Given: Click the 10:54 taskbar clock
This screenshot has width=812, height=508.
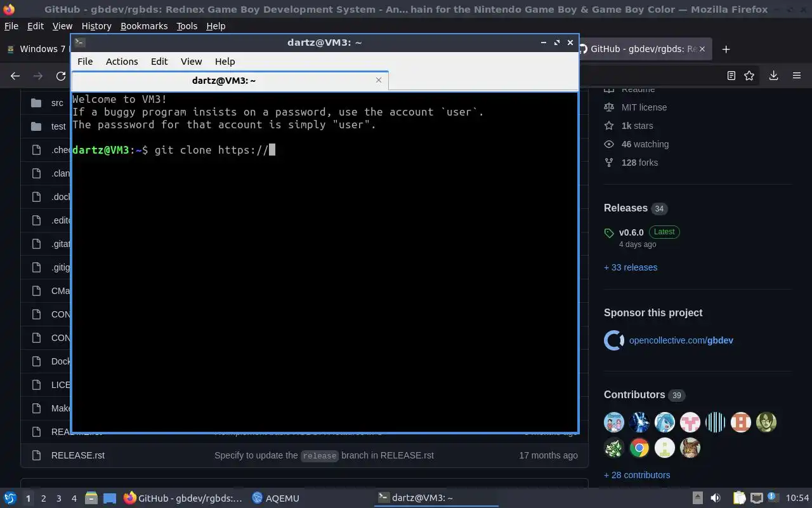Looking at the screenshot, I should 797,498.
